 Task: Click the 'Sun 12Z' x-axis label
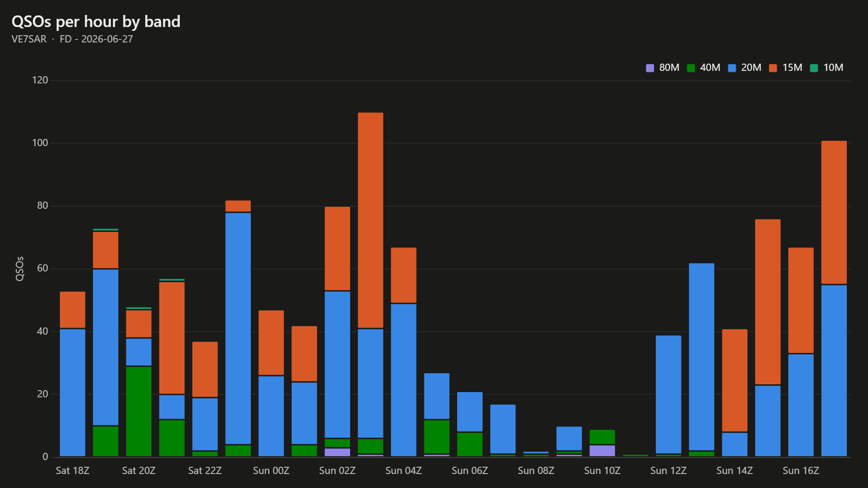pos(668,471)
